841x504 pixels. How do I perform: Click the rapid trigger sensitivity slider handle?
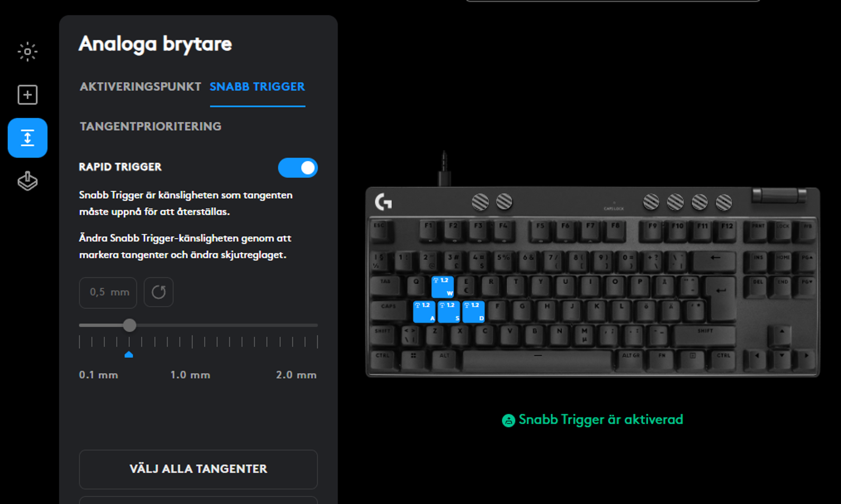tap(130, 325)
